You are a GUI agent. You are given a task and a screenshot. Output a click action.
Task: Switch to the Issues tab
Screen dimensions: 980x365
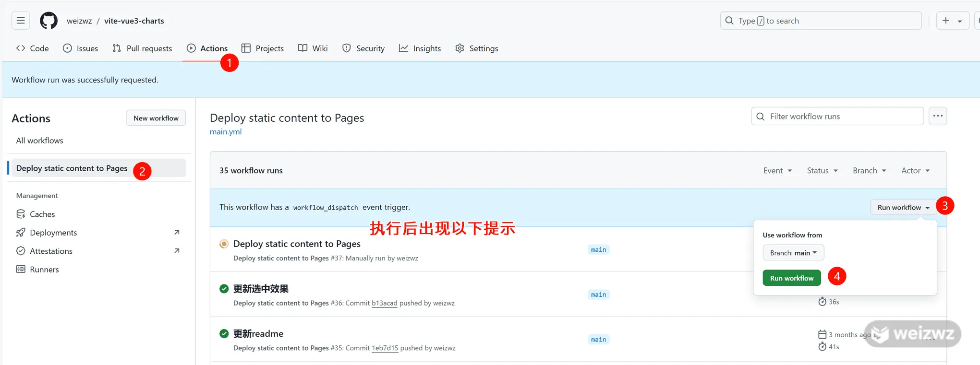[x=81, y=48]
